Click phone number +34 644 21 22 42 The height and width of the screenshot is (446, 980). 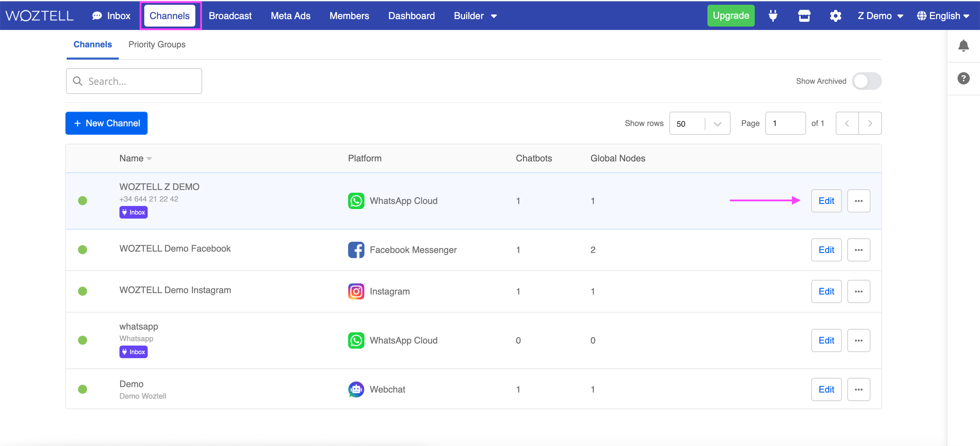pyautogui.click(x=149, y=199)
